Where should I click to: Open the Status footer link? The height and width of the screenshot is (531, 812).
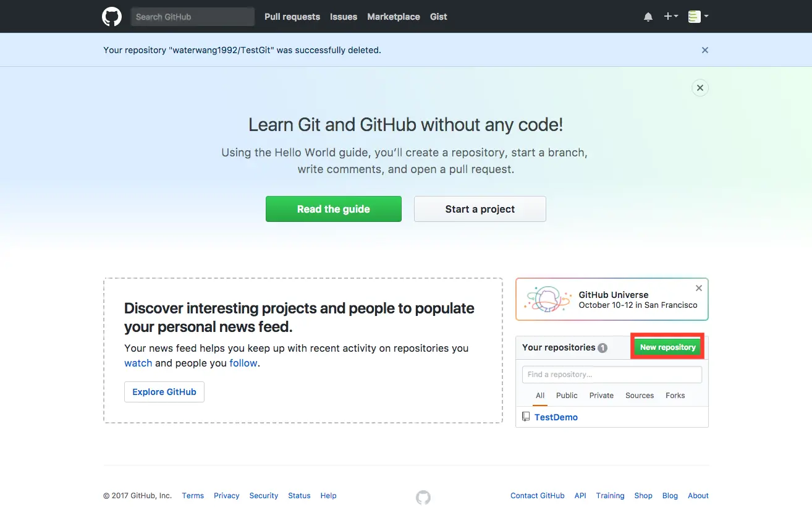(x=299, y=496)
